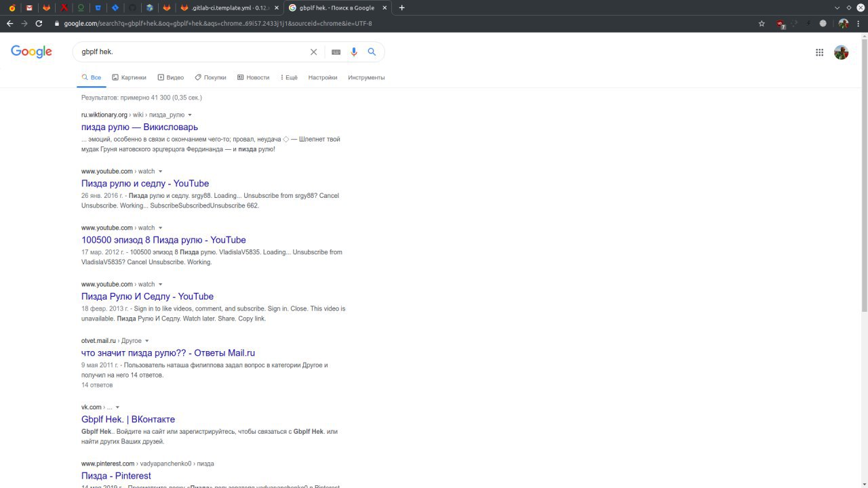Start voice search with the microphone
The width and height of the screenshot is (868, 488).
click(353, 52)
